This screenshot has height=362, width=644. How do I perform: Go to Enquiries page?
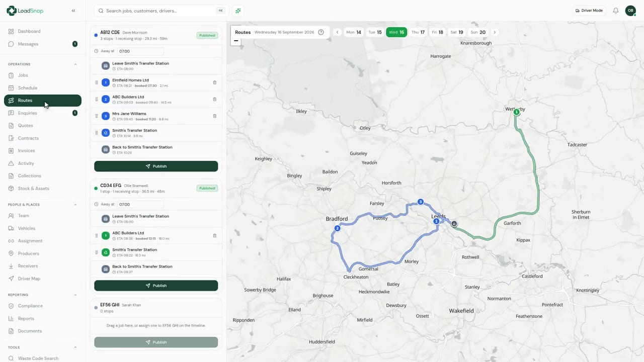pyautogui.click(x=43, y=113)
